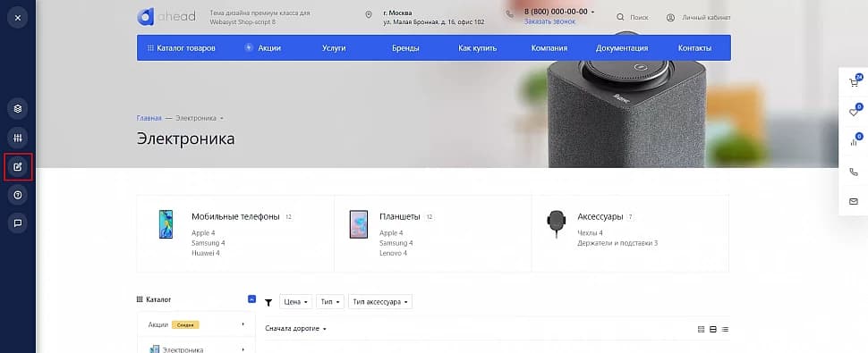Image resolution: width=868 pixels, height=353 pixels.
Task: Switch to two-row card view icon
Action: tap(713, 329)
